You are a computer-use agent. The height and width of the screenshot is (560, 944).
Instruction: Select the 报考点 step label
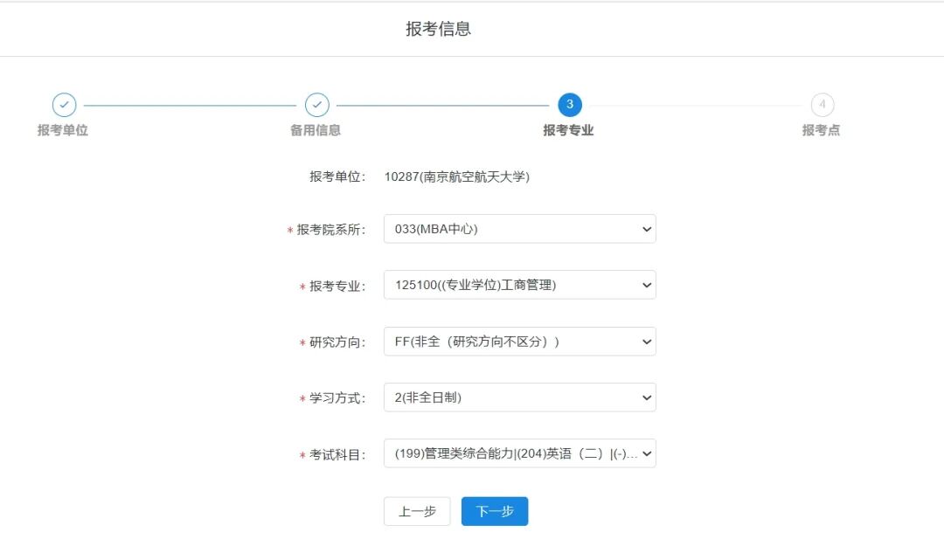point(821,130)
